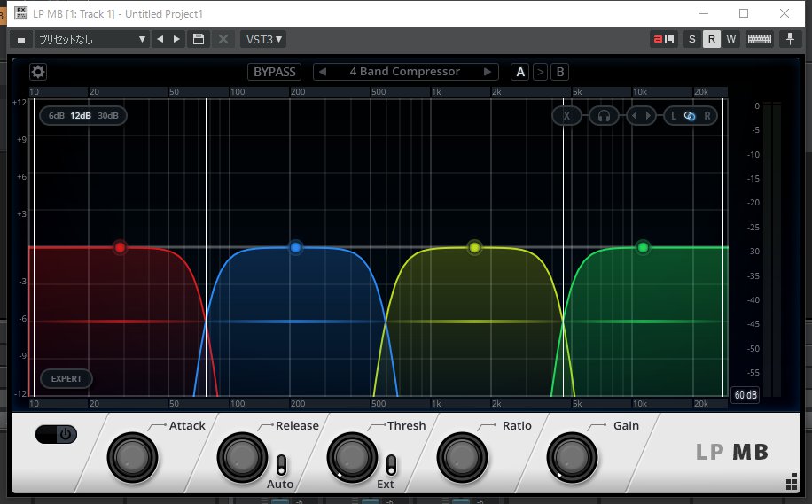Click the red-blue crossover line
Viewport: 812px width, 504px height.
pyautogui.click(x=207, y=247)
